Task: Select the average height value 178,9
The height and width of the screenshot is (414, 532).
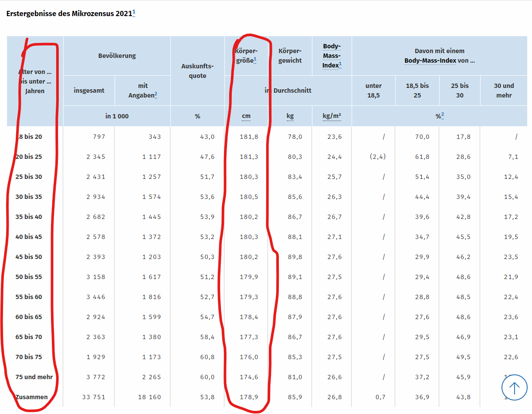Action: [x=249, y=397]
